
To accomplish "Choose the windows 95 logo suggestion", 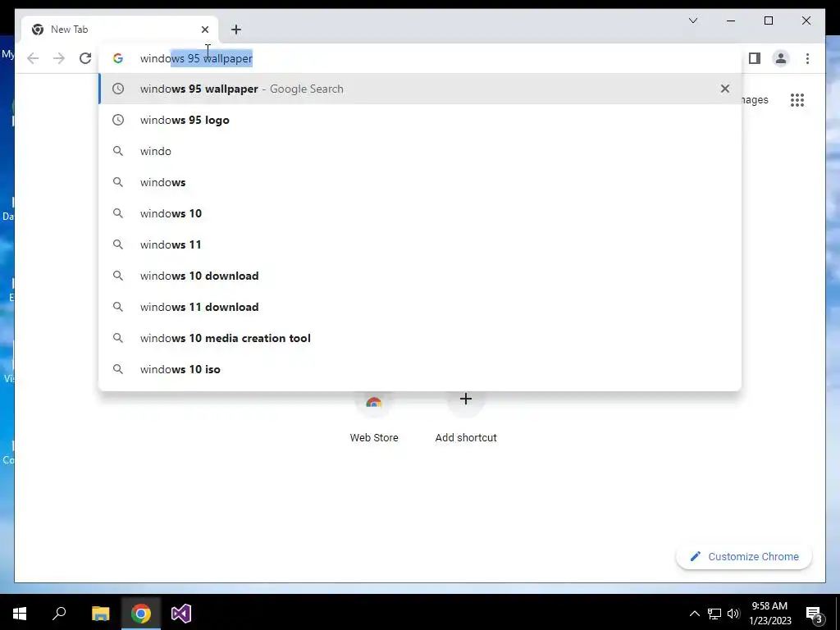I will tap(421, 120).
